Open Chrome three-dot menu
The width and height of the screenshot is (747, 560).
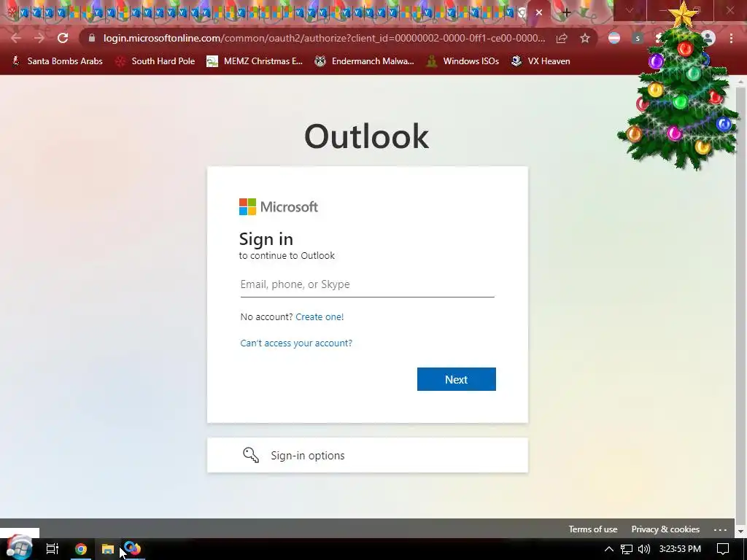731,38
